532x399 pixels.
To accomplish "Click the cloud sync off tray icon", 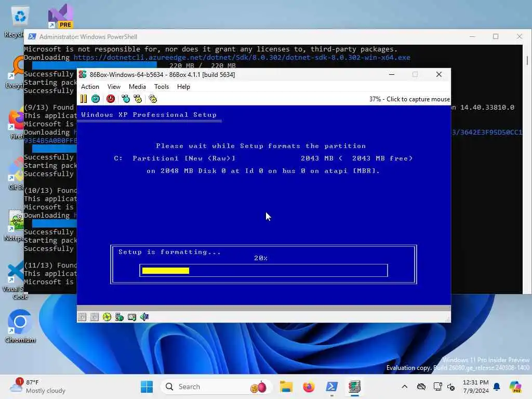I will (x=421, y=387).
